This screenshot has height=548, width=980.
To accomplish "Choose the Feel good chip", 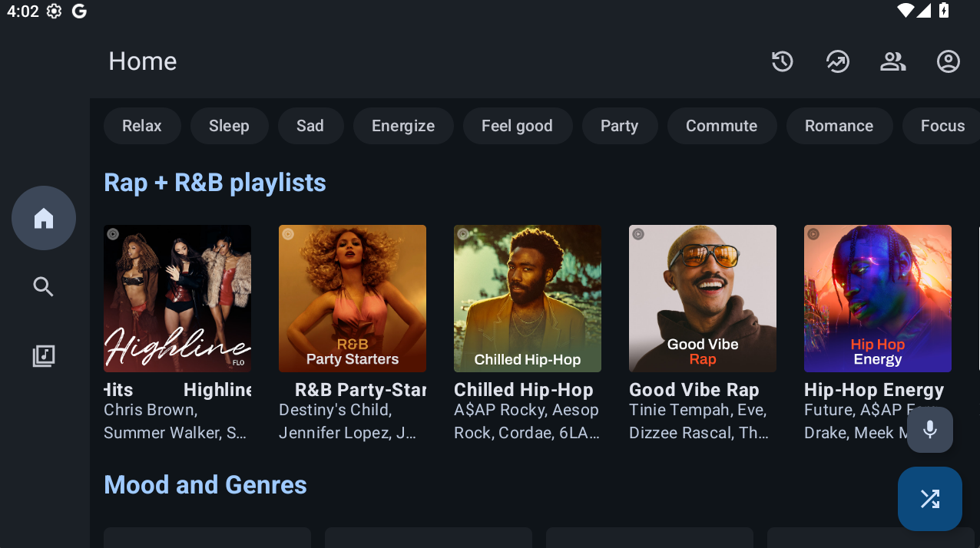I will click(x=517, y=126).
